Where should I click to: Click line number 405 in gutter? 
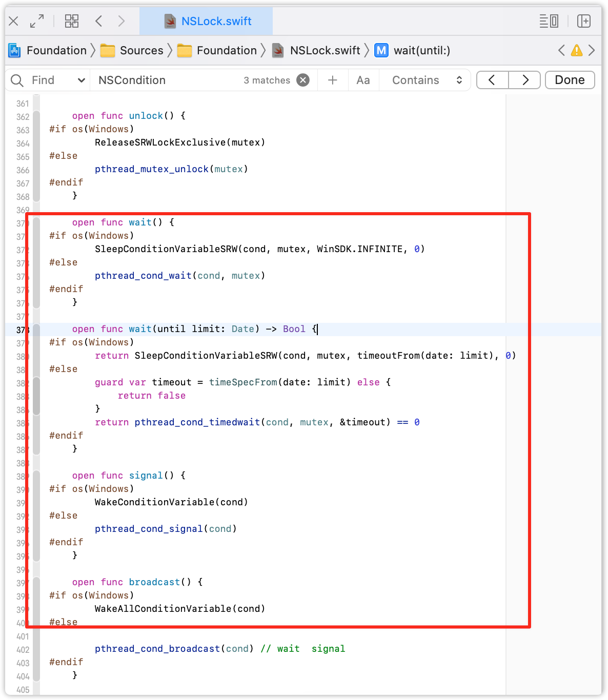point(23,690)
